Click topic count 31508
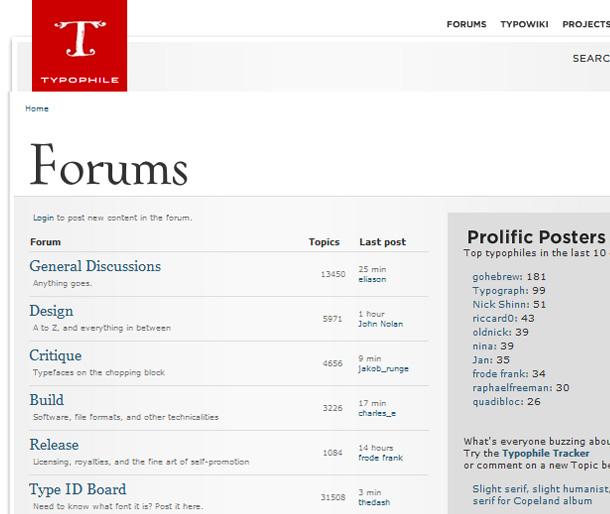This screenshot has width=610, height=514. tap(333, 497)
